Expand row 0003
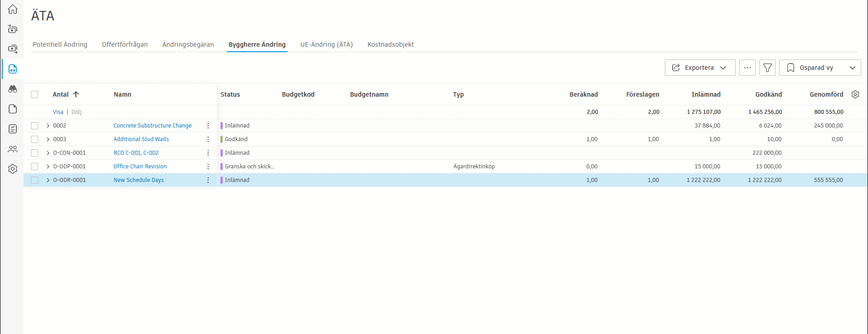 (x=48, y=139)
